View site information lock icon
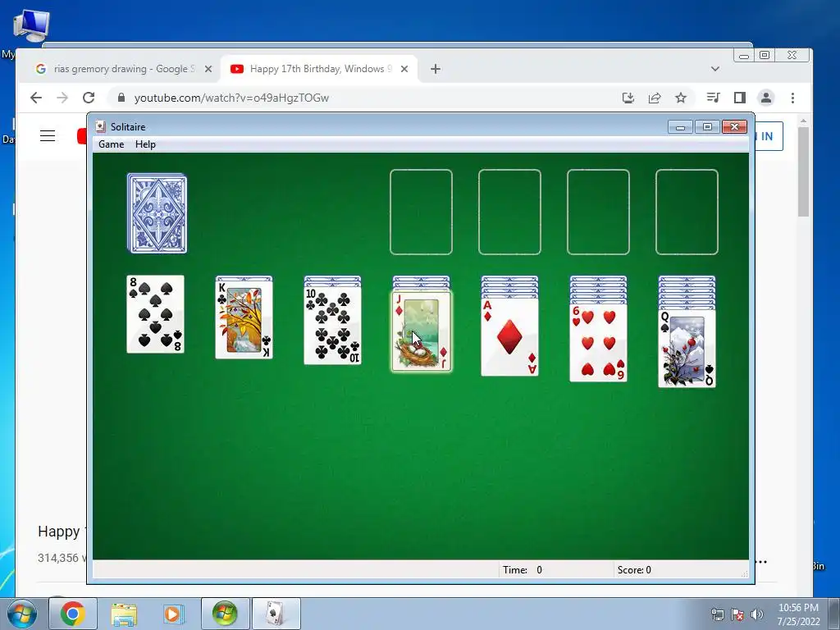 121,98
